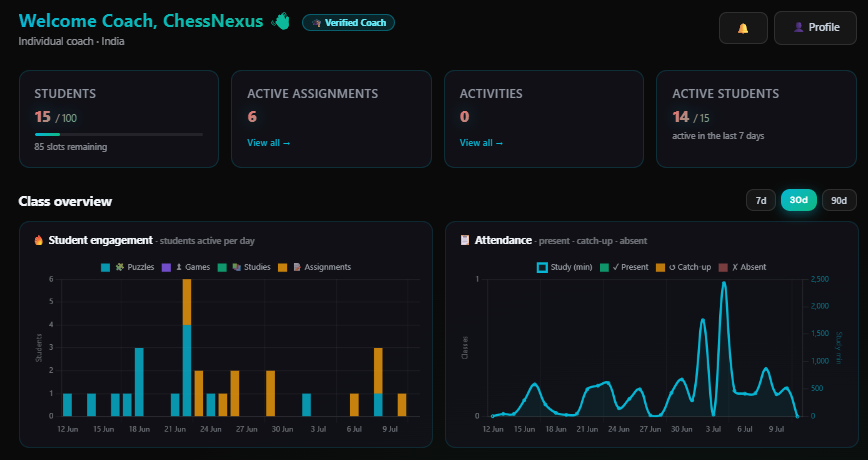Select the 90d time range

point(839,200)
